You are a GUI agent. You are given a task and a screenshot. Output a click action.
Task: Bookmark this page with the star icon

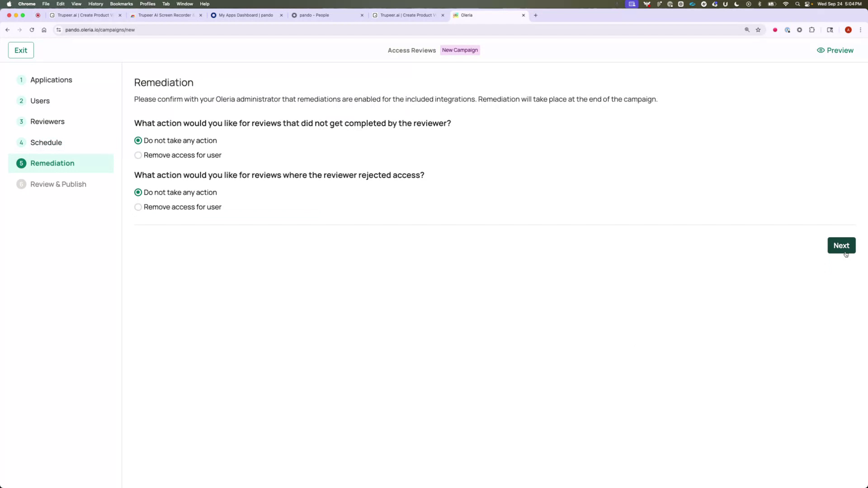758,30
